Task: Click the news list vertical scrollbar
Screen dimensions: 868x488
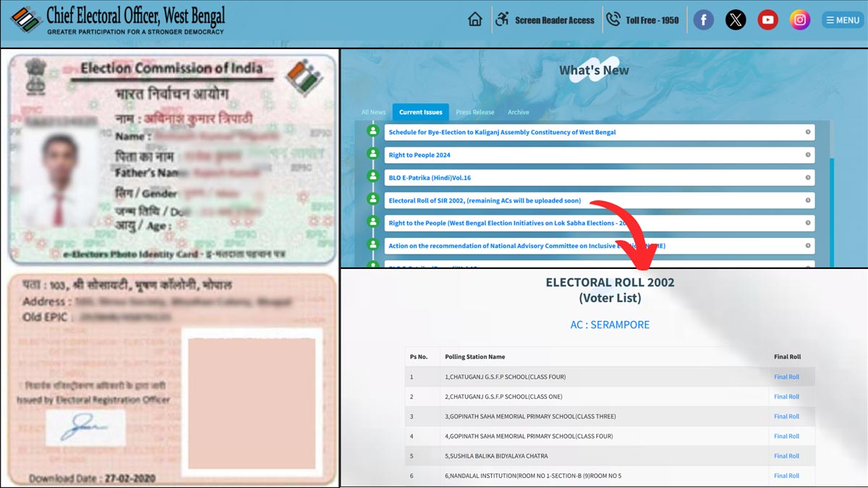Action: coord(830,194)
